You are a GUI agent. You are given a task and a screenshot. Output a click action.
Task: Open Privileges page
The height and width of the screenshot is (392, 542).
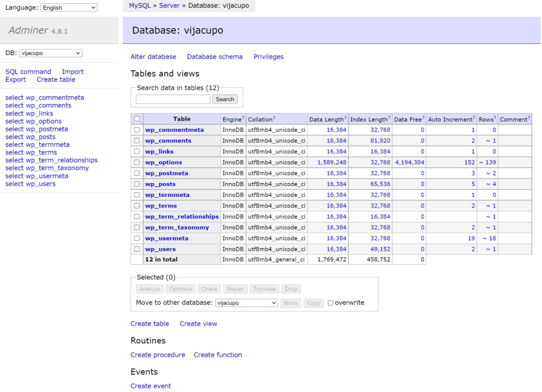click(268, 57)
